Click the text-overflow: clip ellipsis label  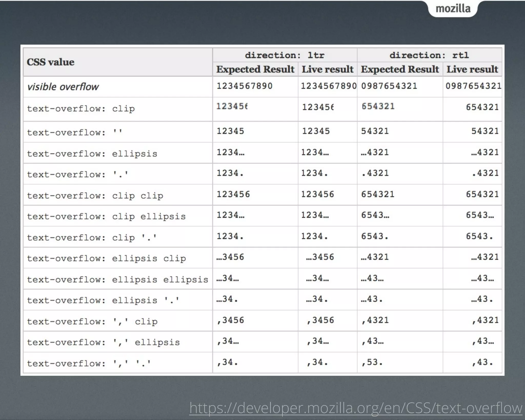coord(106,217)
